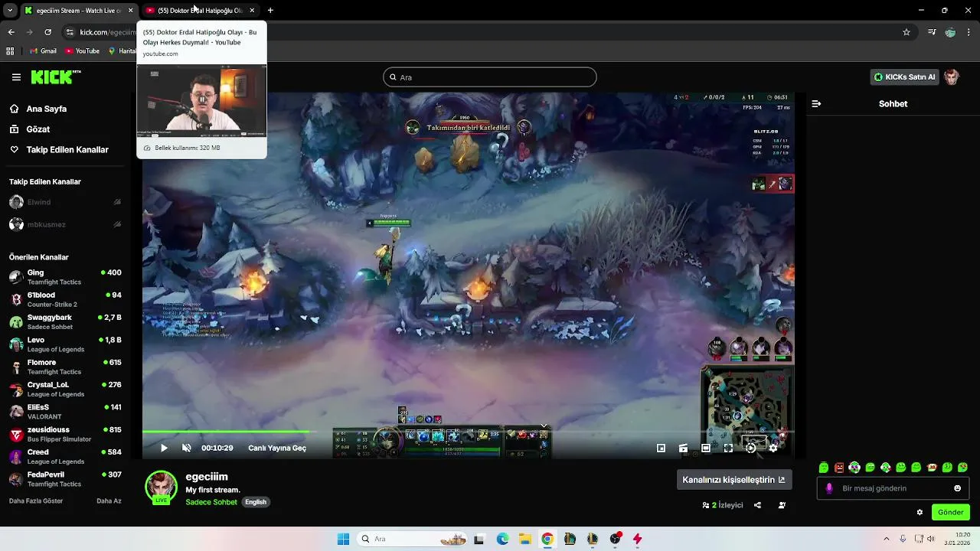Viewport: 980px width, 551px height.
Task: Open Elwind followed channel
Action: 65,202
